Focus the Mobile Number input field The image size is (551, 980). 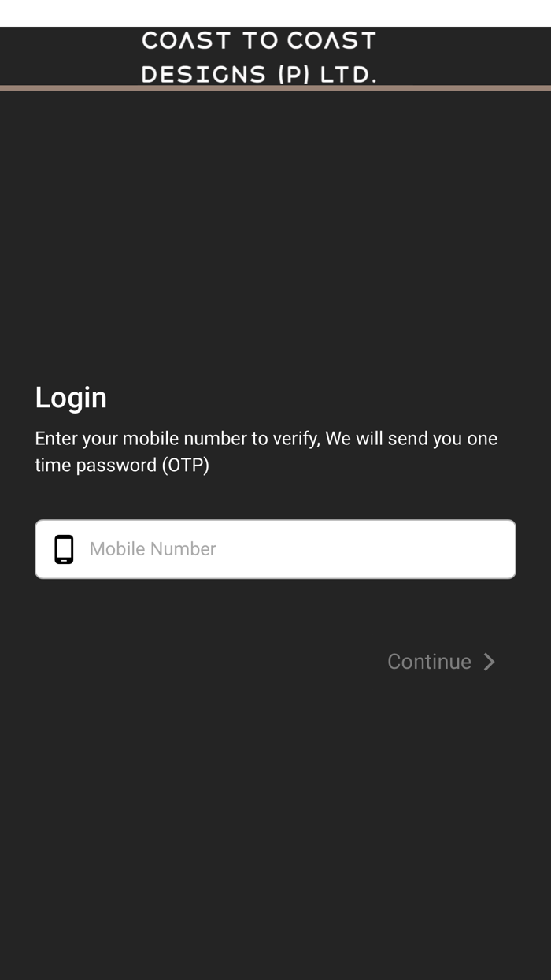click(275, 549)
